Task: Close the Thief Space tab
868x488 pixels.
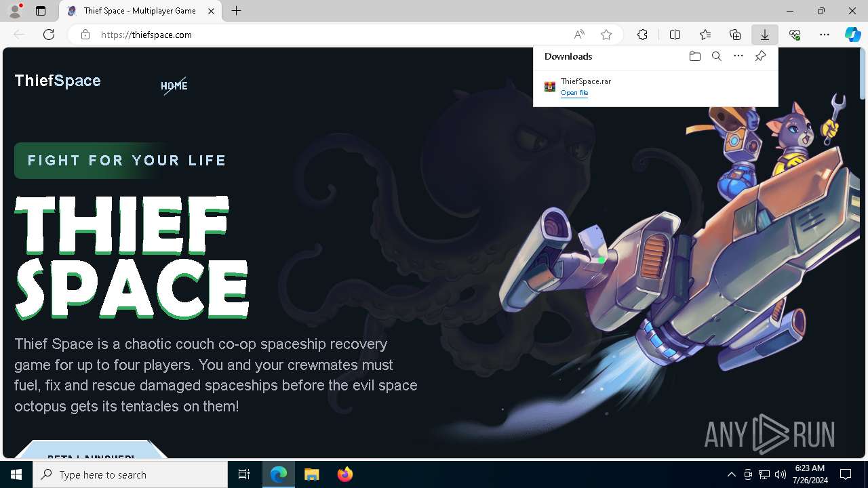Action: click(212, 11)
